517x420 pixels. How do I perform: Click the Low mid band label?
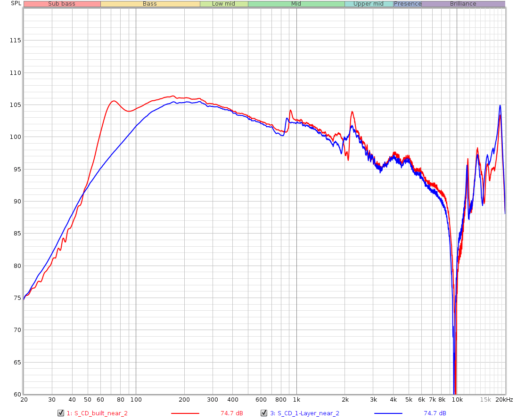(224, 4)
